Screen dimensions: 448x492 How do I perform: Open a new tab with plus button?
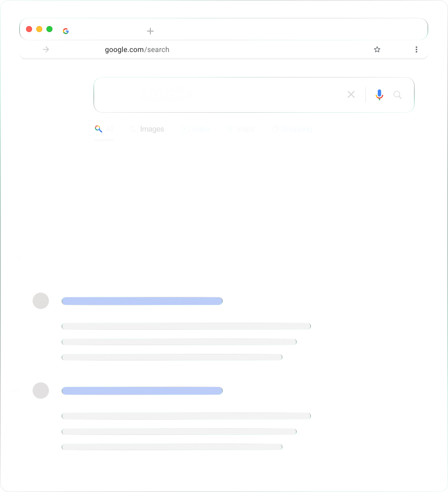pos(150,31)
